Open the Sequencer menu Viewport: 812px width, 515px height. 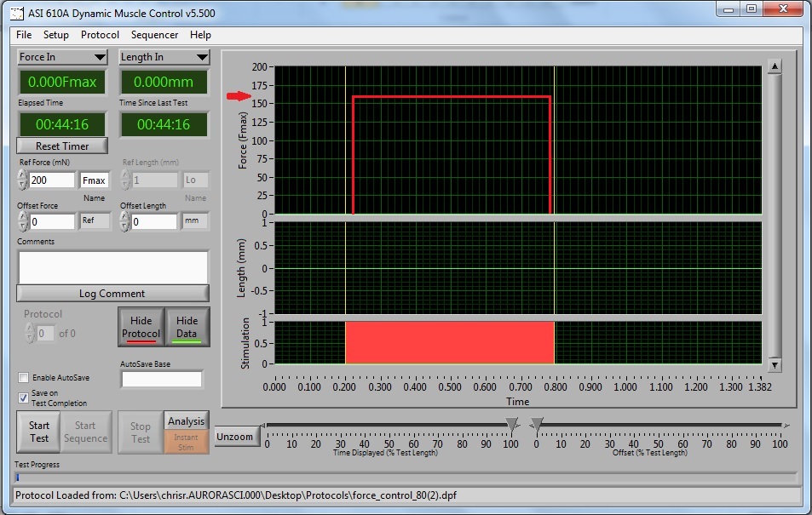point(154,35)
